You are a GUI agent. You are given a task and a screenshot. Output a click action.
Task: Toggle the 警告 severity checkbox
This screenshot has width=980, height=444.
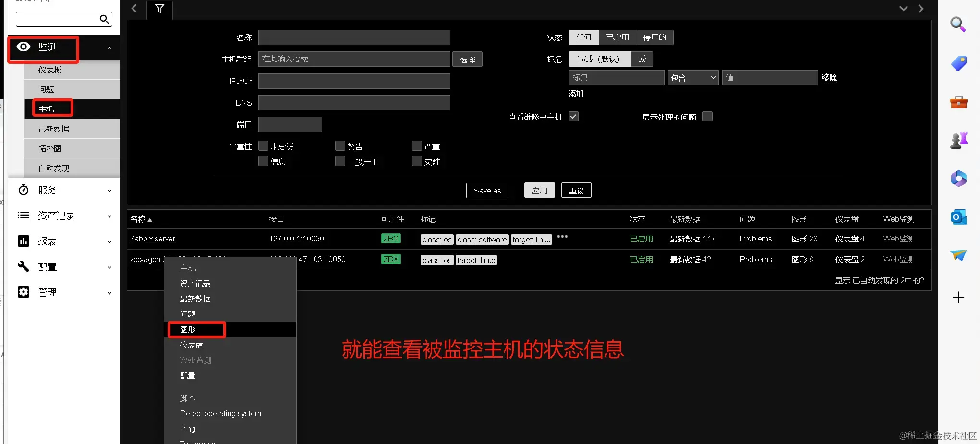pos(340,146)
